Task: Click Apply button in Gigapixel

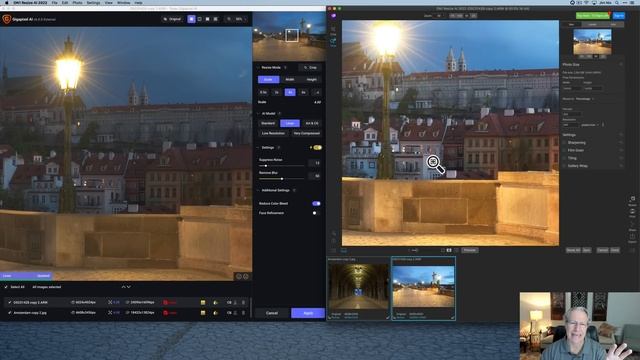Action: pyautogui.click(x=308, y=313)
